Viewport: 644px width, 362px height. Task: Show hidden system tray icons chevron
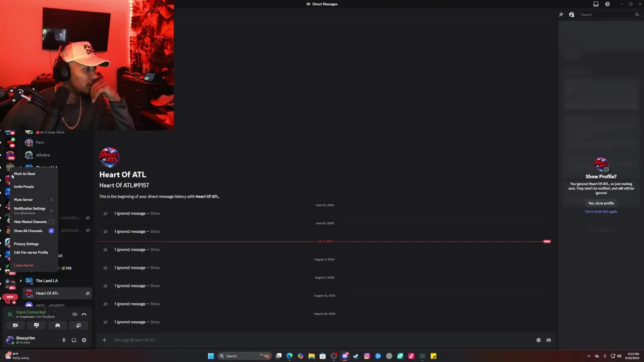[x=589, y=356]
